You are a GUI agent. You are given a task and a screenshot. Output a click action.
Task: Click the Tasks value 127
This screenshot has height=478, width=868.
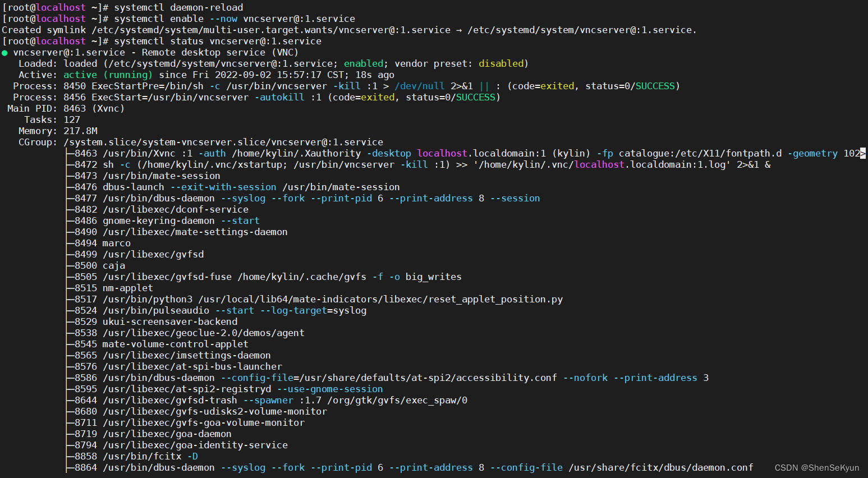coord(72,119)
